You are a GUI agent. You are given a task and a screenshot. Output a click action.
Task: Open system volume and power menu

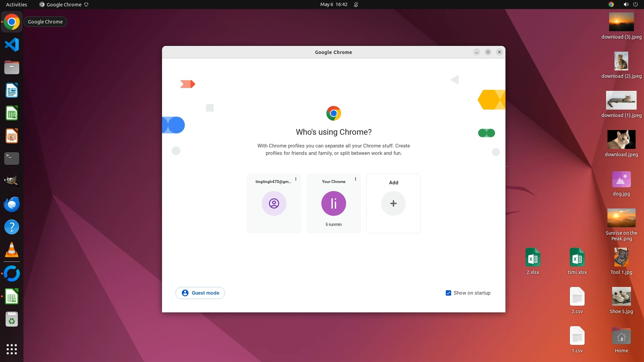tap(630, 4)
